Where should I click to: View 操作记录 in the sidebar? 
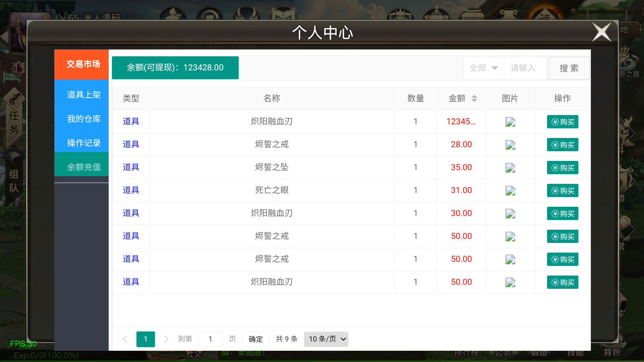(82, 143)
